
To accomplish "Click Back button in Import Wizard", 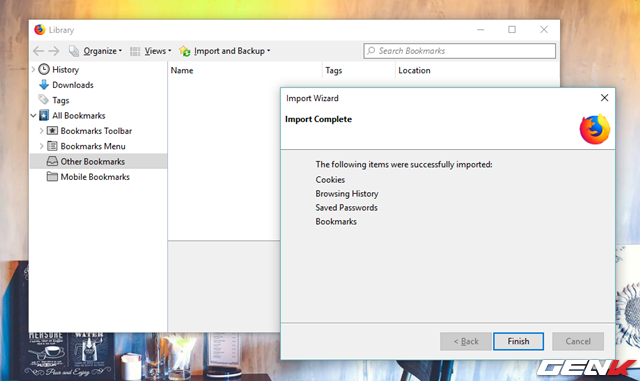I will [466, 341].
